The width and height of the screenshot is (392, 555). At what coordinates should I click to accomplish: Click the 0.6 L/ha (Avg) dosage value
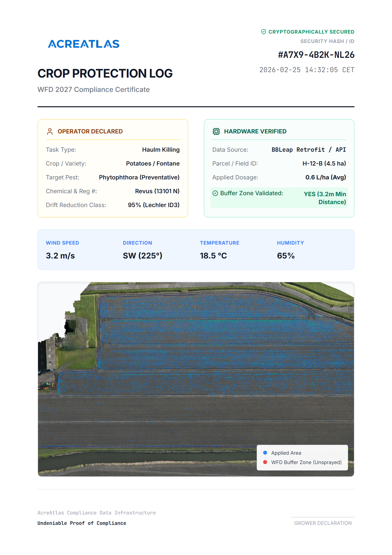tap(326, 177)
